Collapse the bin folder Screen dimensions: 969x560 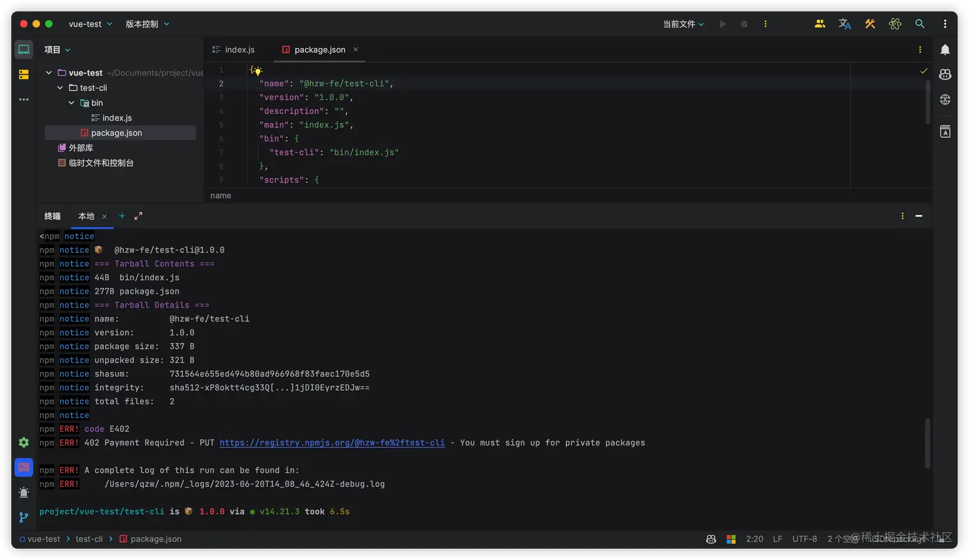point(71,103)
